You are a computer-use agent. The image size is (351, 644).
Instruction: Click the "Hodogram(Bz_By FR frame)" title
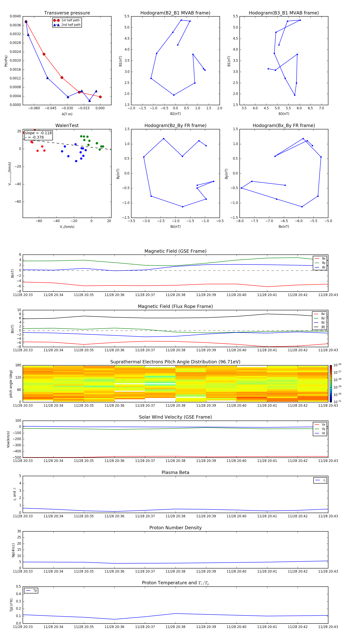175,125
